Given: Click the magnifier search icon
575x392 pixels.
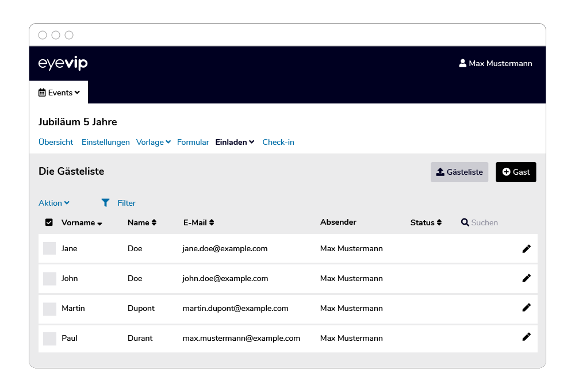Looking at the screenshot, I should point(465,222).
